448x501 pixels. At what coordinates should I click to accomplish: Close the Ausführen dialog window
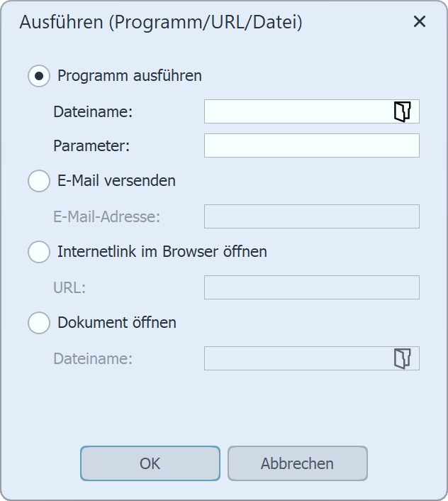coord(420,22)
